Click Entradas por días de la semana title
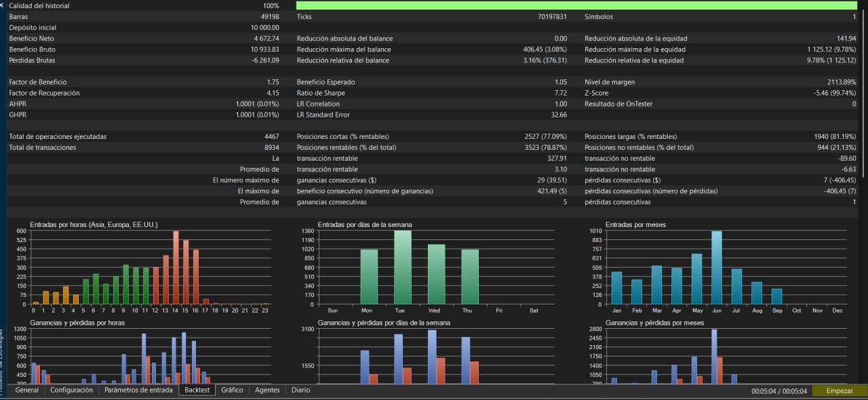The width and height of the screenshot is (868, 400). (x=365, y=224)
